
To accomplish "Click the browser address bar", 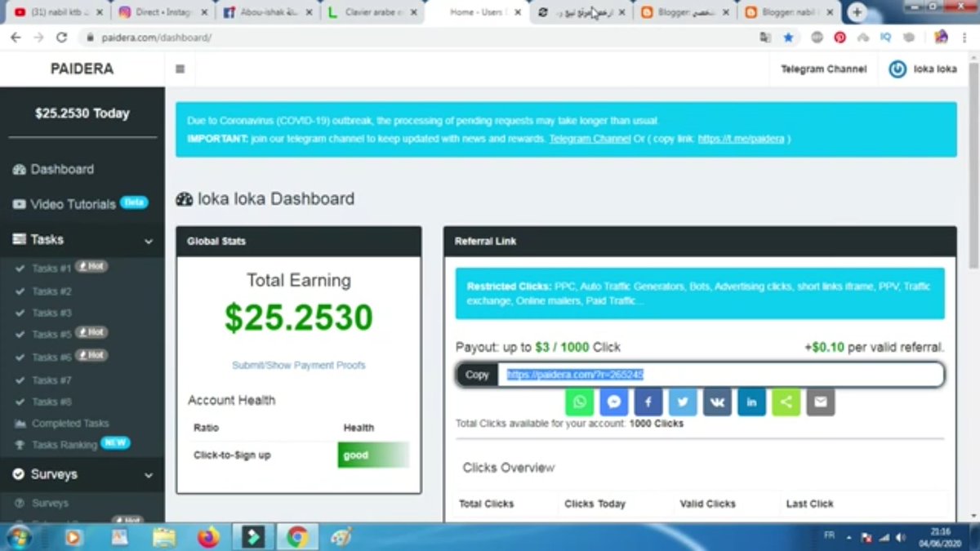I will [416, 38].
